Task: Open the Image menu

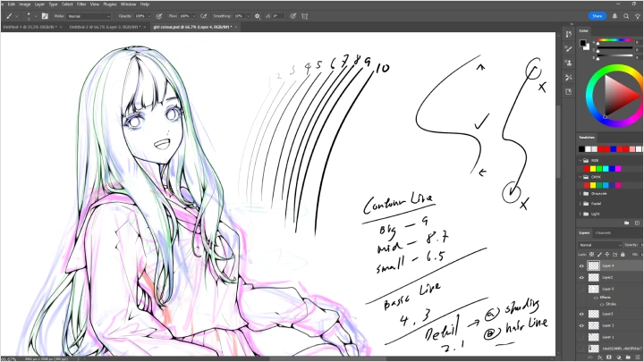Action: click(x=25, y=4)
